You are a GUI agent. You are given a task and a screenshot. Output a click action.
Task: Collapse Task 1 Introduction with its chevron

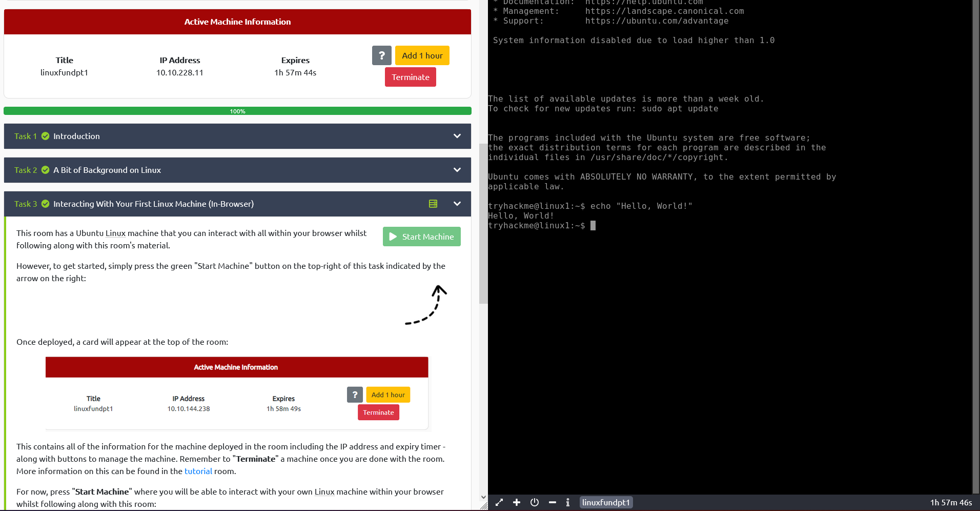click(457, 136)
